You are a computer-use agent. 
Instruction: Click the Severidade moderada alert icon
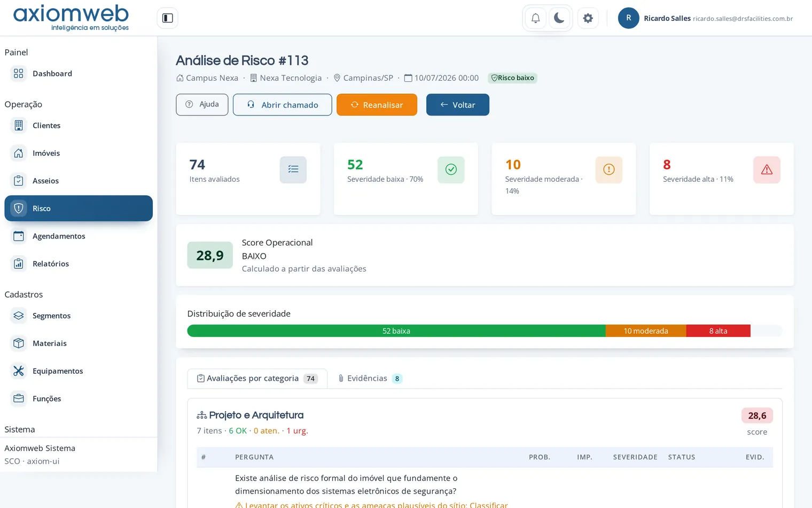tap(609, 170)
